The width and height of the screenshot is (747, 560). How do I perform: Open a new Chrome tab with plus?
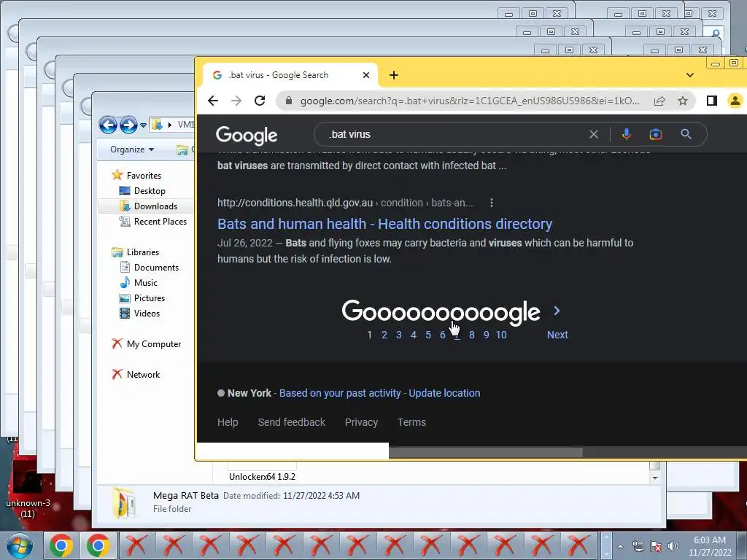(x=393, y=75)
